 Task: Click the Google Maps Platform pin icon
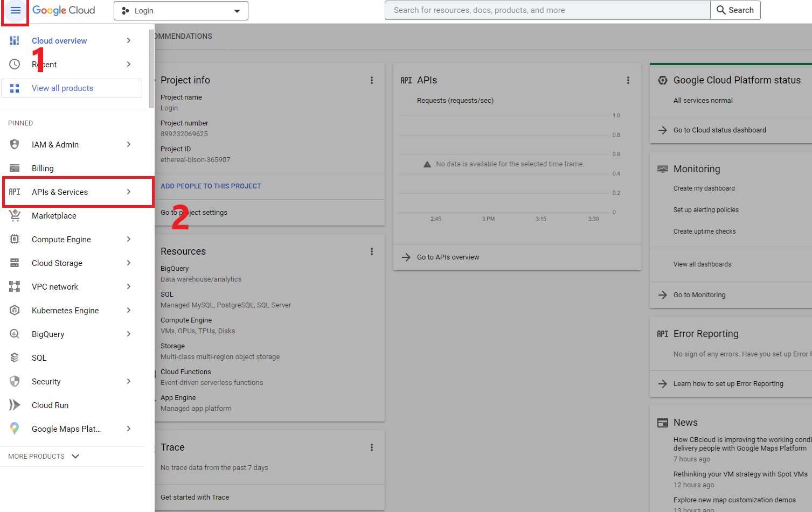[x=15, y=429]
